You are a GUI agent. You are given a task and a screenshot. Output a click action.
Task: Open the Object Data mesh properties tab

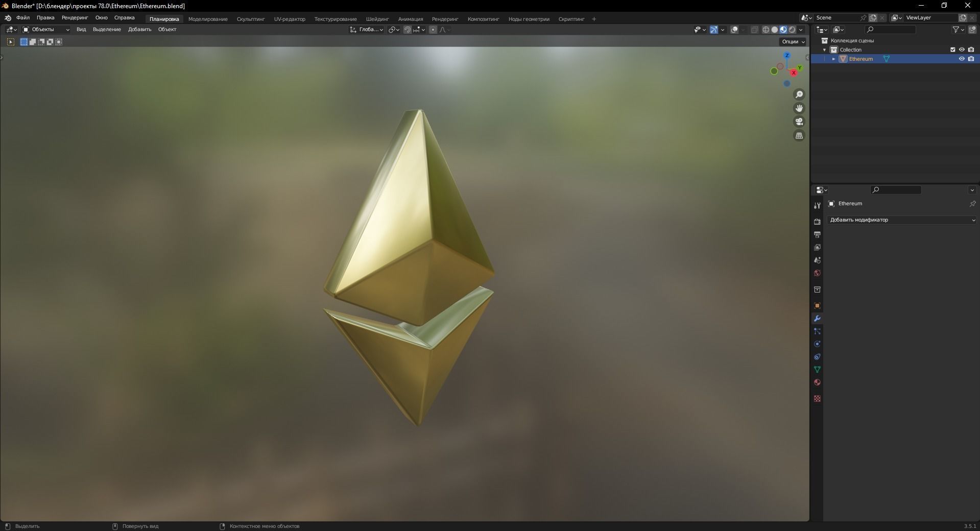click(x=817, y=370)
